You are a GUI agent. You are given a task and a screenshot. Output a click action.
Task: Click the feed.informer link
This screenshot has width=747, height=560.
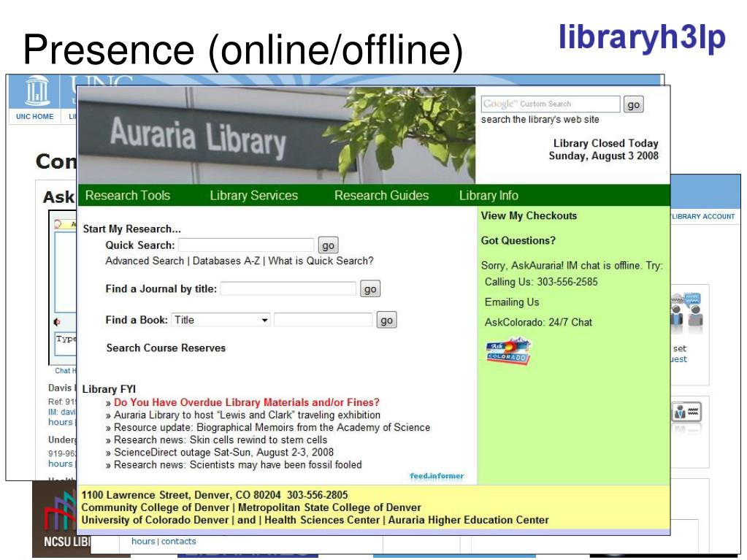437,476
